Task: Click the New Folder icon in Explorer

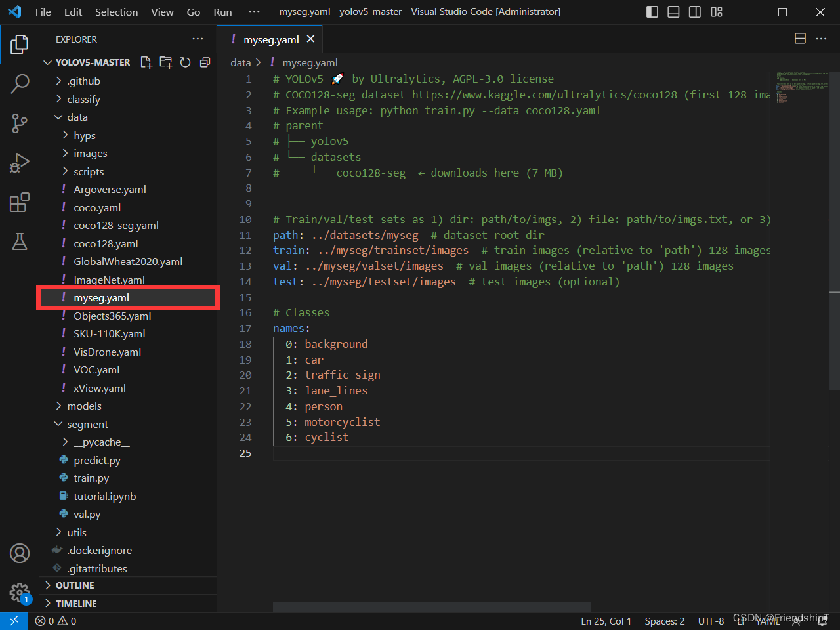Action: click(x=166, y=62)
